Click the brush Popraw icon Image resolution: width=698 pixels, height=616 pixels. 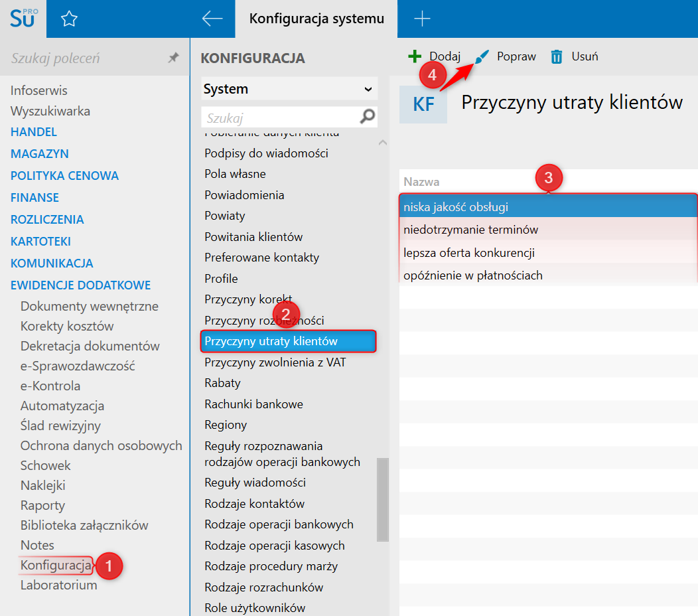point(482,56)
